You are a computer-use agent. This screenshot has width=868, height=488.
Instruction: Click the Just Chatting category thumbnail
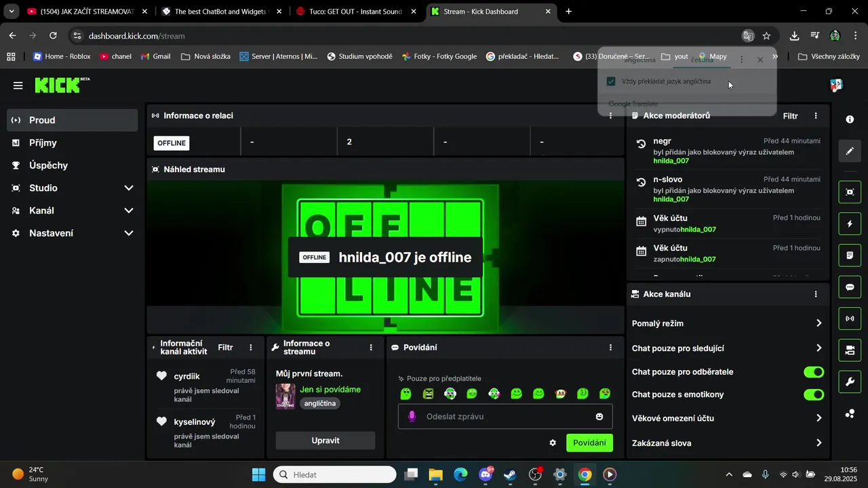(285, 396)
